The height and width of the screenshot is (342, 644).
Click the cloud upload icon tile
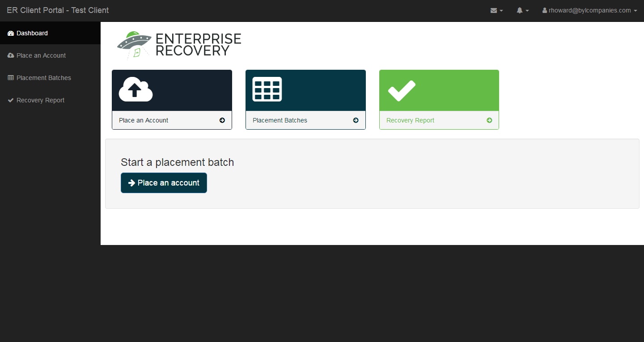pos(136,89)
